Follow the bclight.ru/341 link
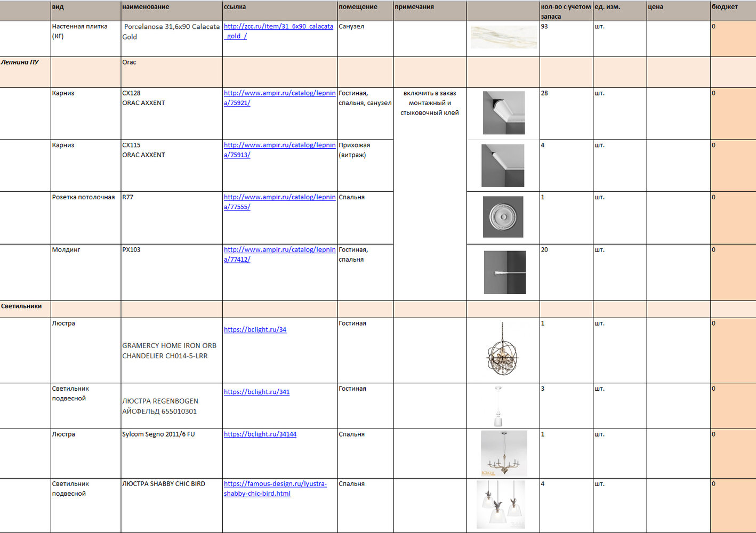Screen dimensions: 756x533 tap(256, 392)
